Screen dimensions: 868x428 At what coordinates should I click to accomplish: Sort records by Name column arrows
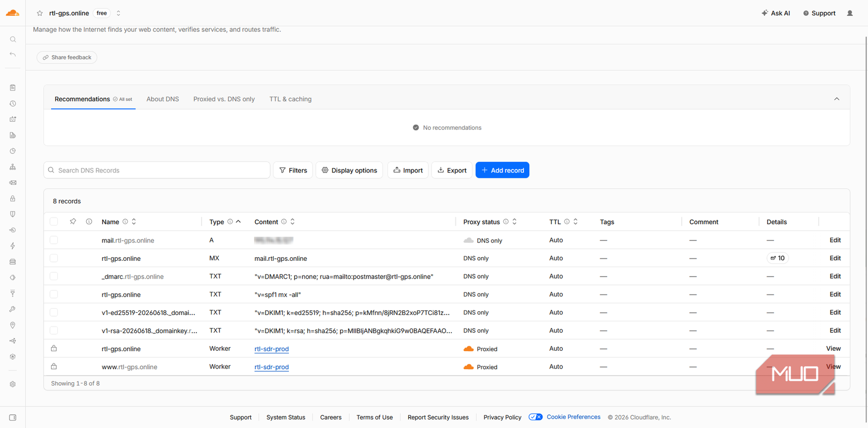pos(134,222)
